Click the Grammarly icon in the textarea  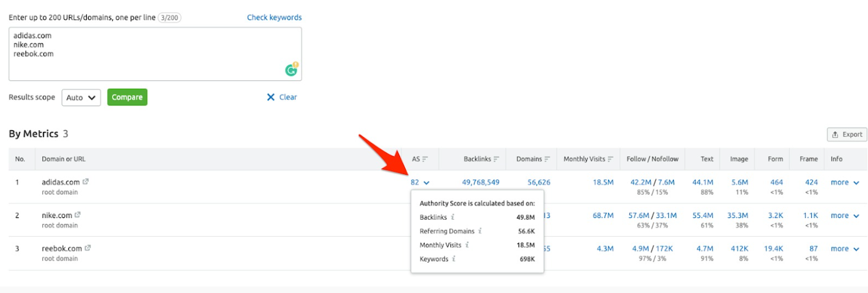pyautogui.click(x=291, y=69)
